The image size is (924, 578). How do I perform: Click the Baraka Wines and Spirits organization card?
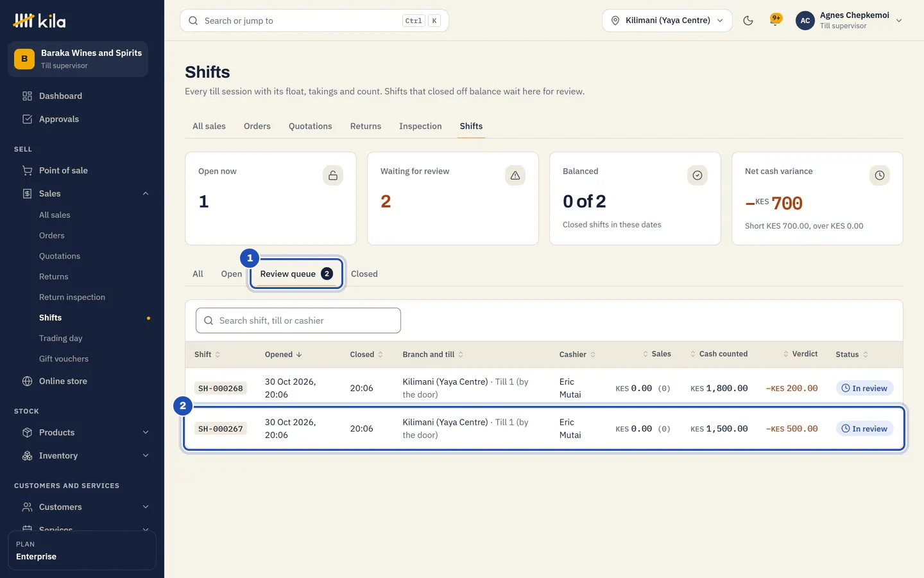pos(78,59)
